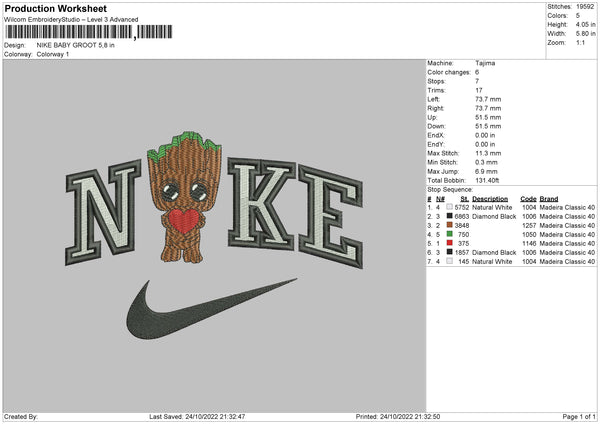Click the brown swatch in the 3848 stitches row
Image resolution: width=600 pixels, height=424 pixels.
coord(450,225)
